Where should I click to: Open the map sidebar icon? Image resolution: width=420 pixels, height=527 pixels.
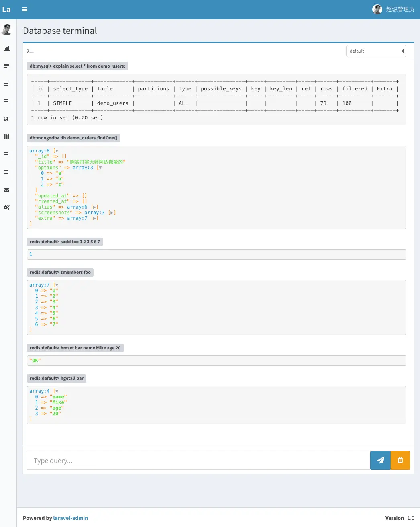(6, 137)
